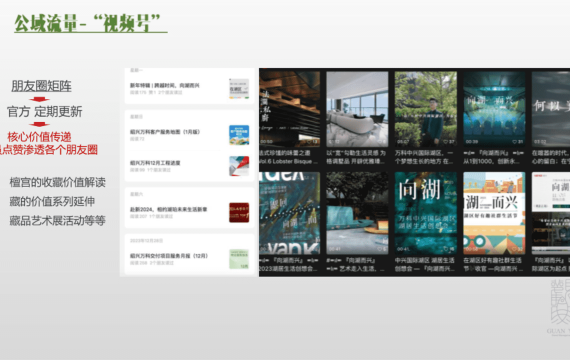Click the red arrow below 朋友圈矩阵
Image resolution: width=570 pixels, height=360 pixels.
pos(39,99)
